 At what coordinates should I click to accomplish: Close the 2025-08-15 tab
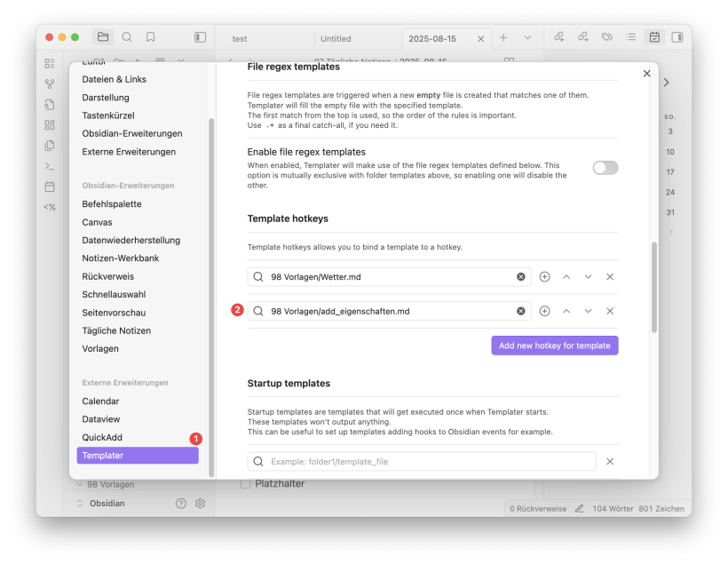[x=481, y=39]
